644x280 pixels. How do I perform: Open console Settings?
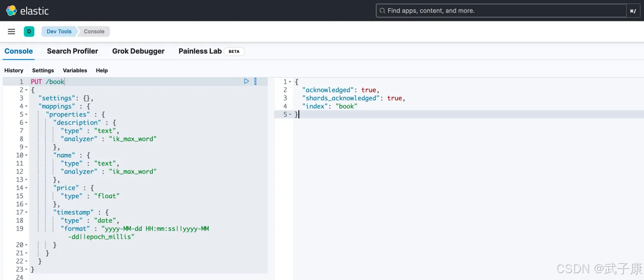point(43,70)
